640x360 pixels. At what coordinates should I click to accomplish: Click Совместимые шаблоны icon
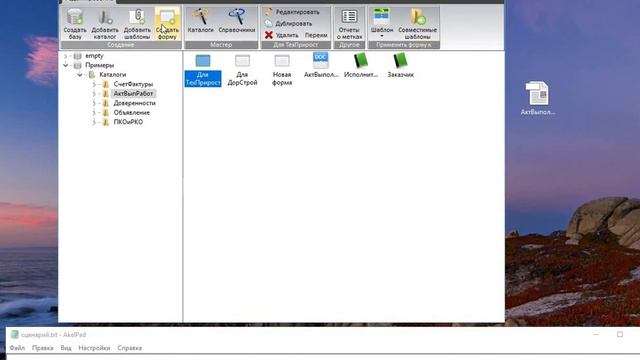(418, 24)
